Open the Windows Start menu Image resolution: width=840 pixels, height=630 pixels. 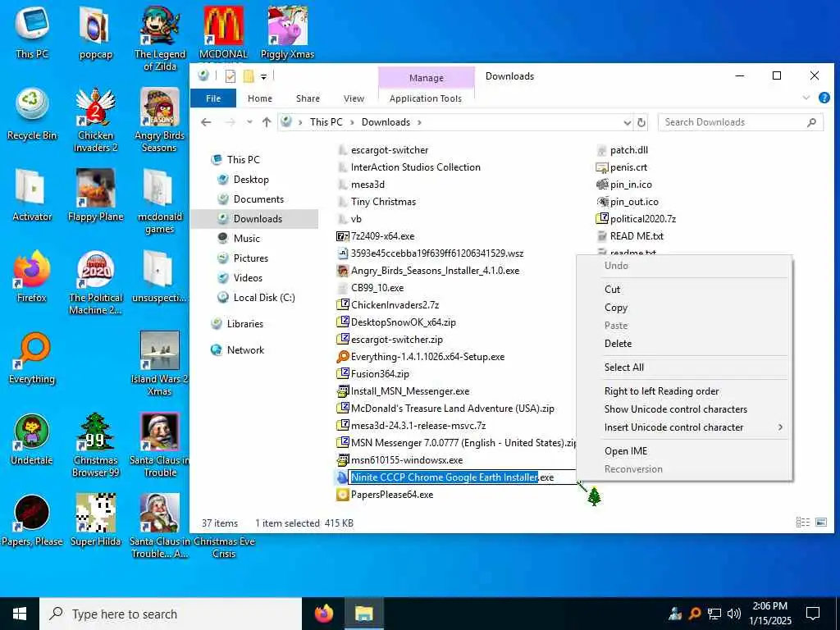coord(20,614)
